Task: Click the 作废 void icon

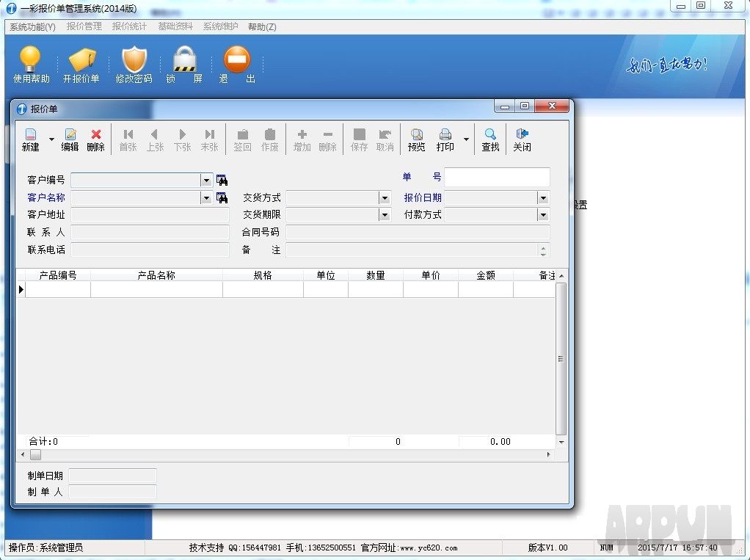Action: [x=270, y=140]
